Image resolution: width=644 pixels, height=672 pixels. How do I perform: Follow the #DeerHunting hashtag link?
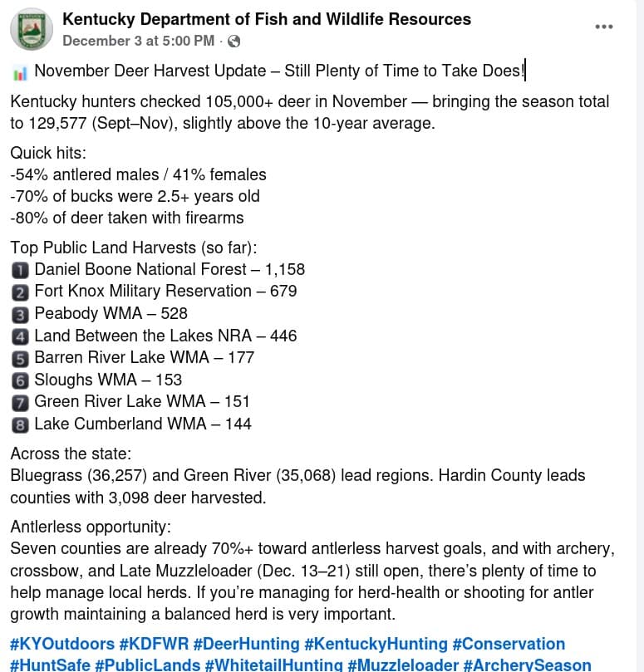click(x=248, y=645)
